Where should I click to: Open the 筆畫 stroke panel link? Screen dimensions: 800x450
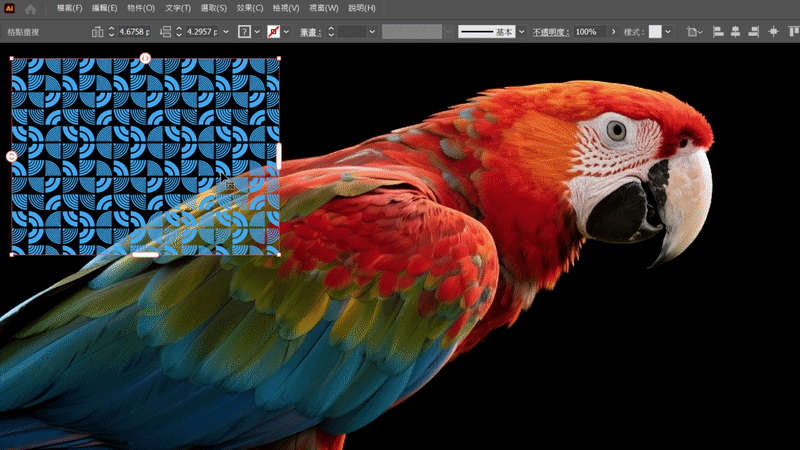pyautogui.click(x=310, y=32)
